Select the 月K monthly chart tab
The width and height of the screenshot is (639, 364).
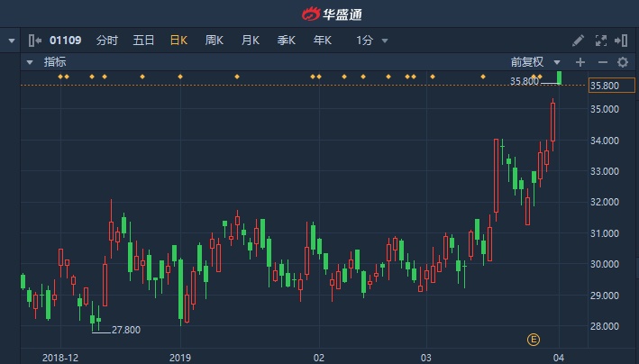(x=251, y=41)
